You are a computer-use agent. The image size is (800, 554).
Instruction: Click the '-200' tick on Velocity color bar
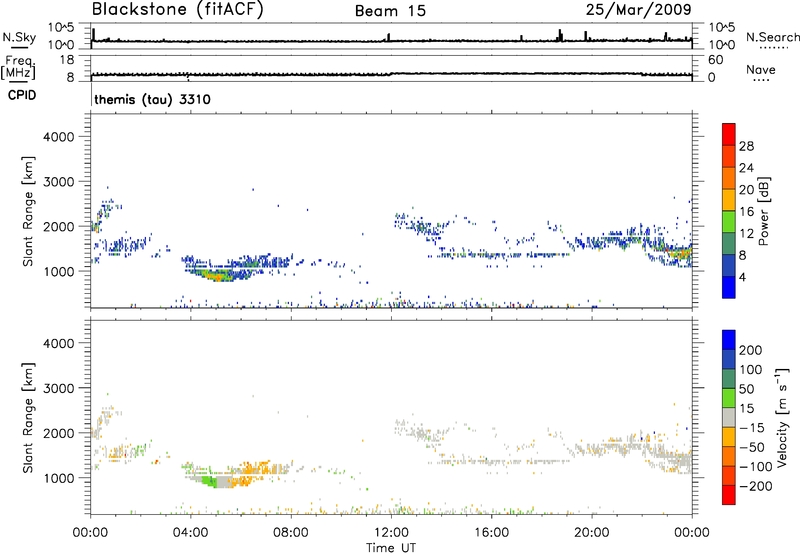(x=755, y=486)
